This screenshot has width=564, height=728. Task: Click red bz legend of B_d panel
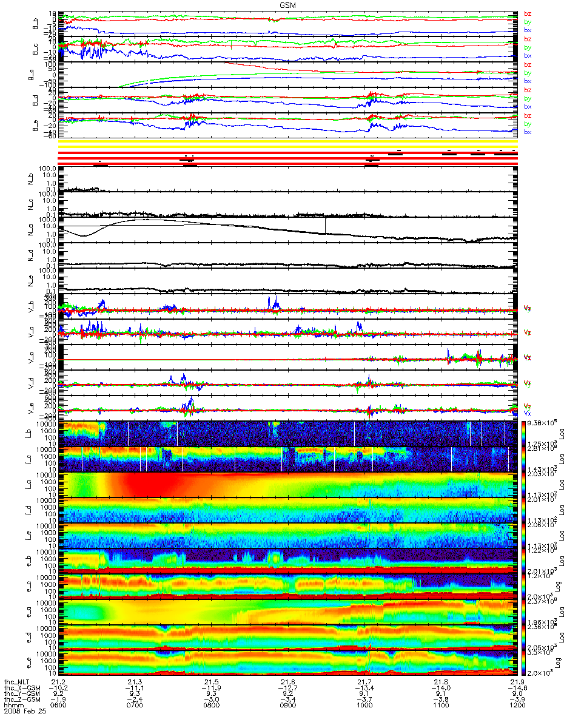[x=528, y=90]
